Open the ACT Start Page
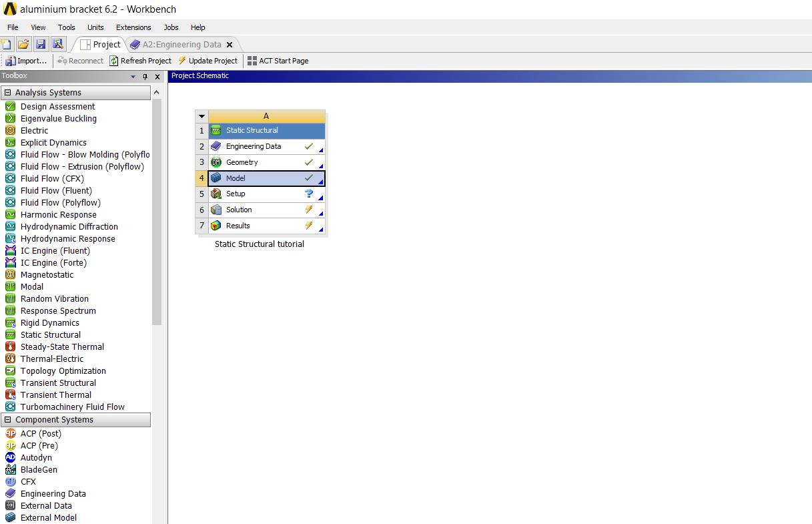Viewport: 812px width, 524px height. coord(278,61)
